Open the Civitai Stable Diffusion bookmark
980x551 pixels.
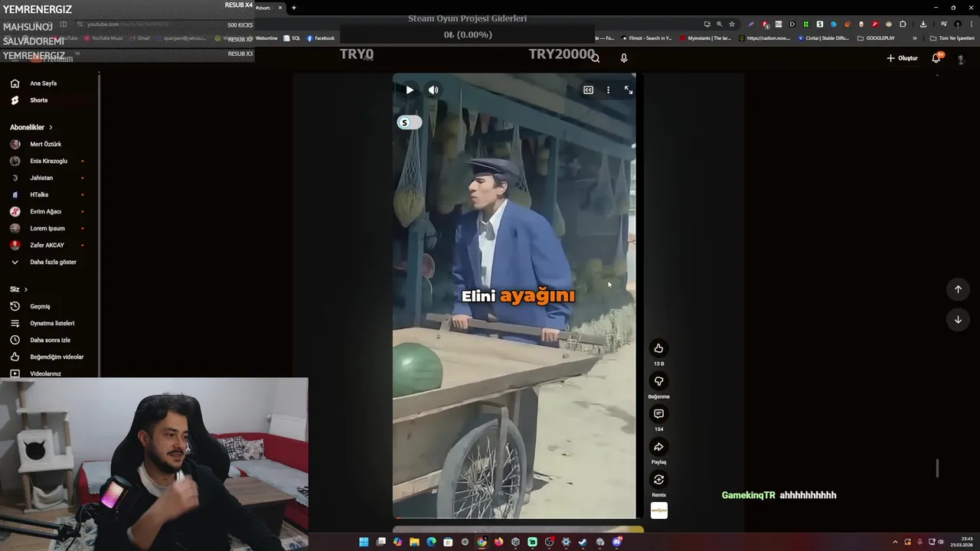click(823, 38)
